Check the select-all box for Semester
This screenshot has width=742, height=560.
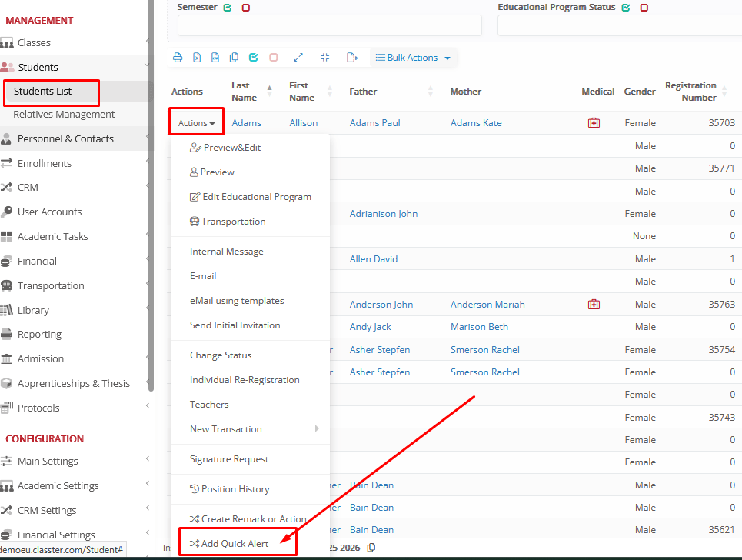click(x=228, y=8)
